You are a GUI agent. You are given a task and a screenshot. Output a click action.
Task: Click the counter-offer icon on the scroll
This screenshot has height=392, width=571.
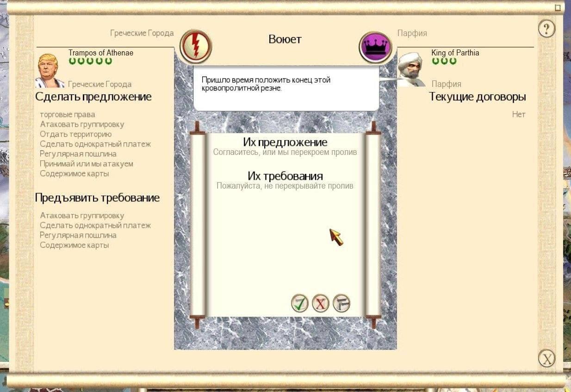click(x=341, y=304)
